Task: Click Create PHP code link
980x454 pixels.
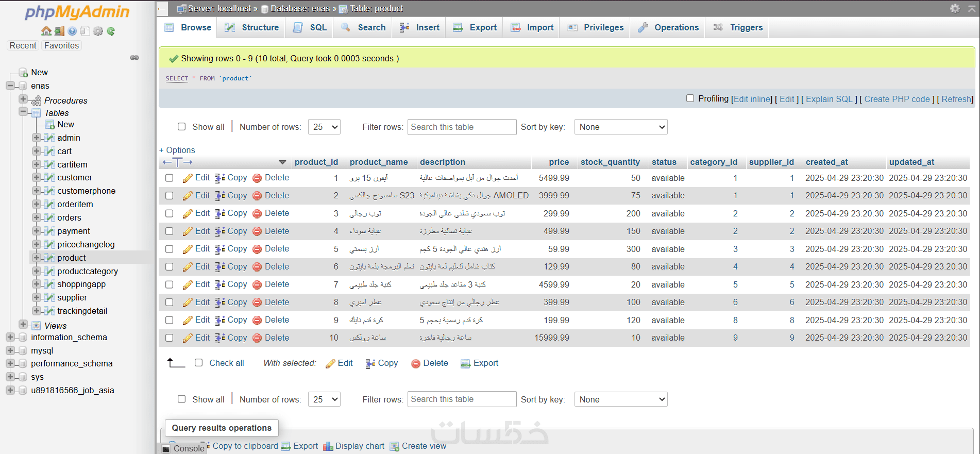Action: click(897, 99)
